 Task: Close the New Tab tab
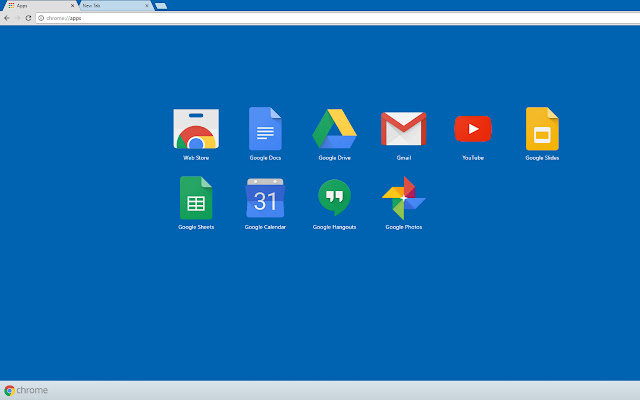(147, 6)
